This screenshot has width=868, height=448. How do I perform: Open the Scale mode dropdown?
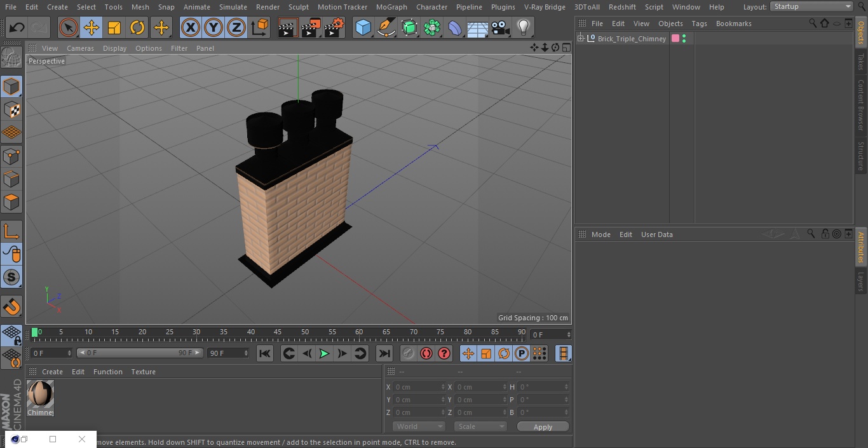point(480,426)
